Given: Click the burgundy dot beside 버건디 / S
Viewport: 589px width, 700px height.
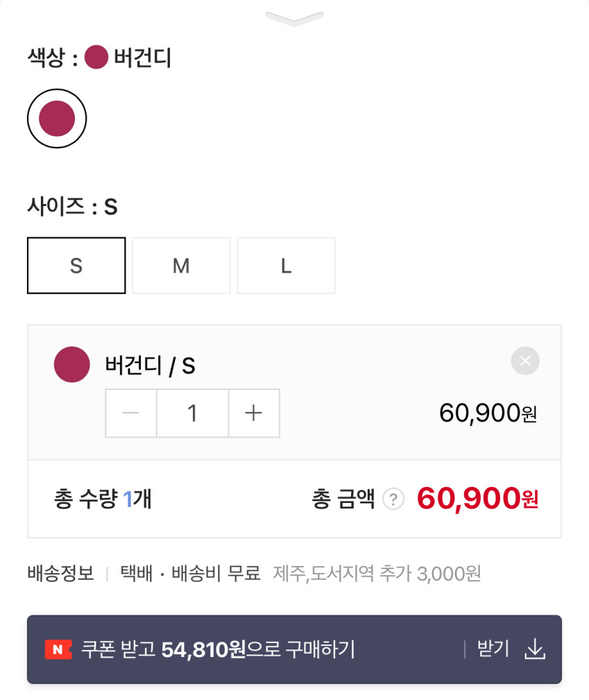Looking at the screenshot, I should (x=72, y=364).
